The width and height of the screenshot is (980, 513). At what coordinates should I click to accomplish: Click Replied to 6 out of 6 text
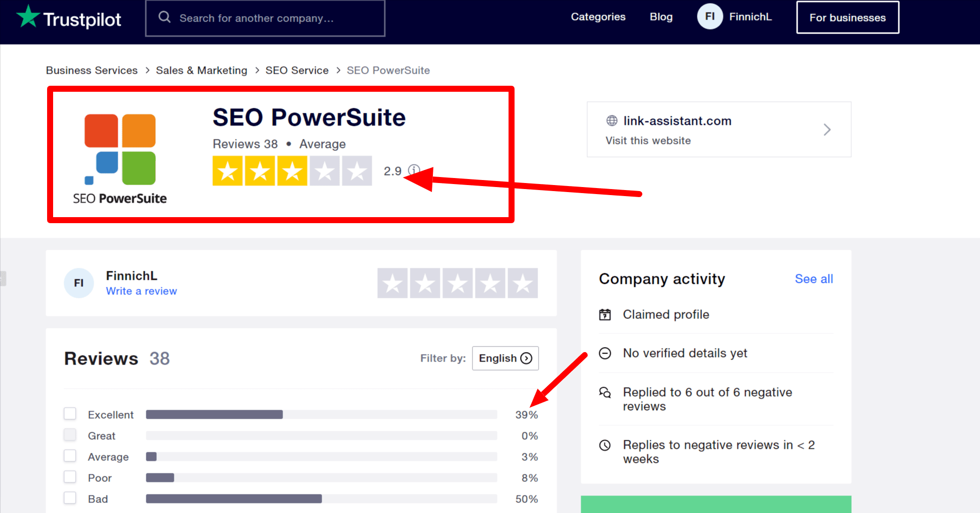tap(707, 399)
